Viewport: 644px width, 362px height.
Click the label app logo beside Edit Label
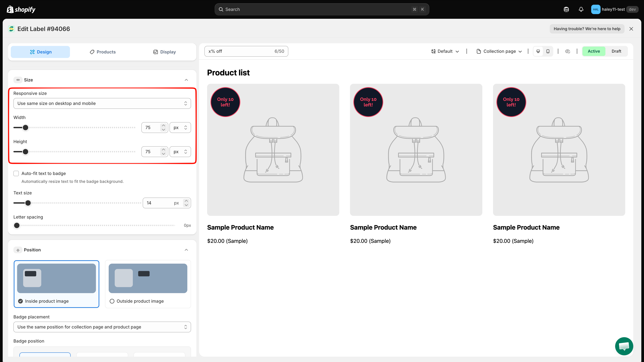[11, 29]
